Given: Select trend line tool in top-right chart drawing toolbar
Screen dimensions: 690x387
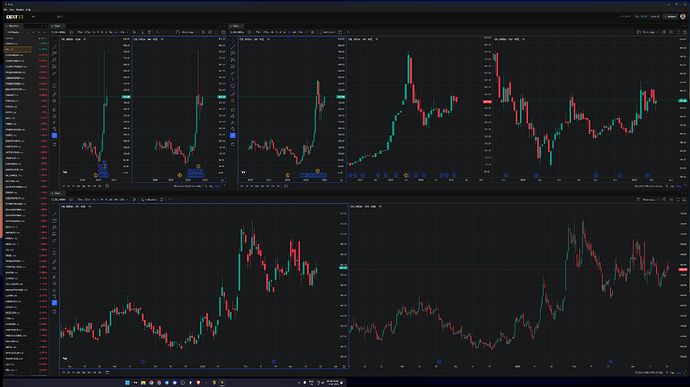Looking at the screenshot, I should 233,47.
